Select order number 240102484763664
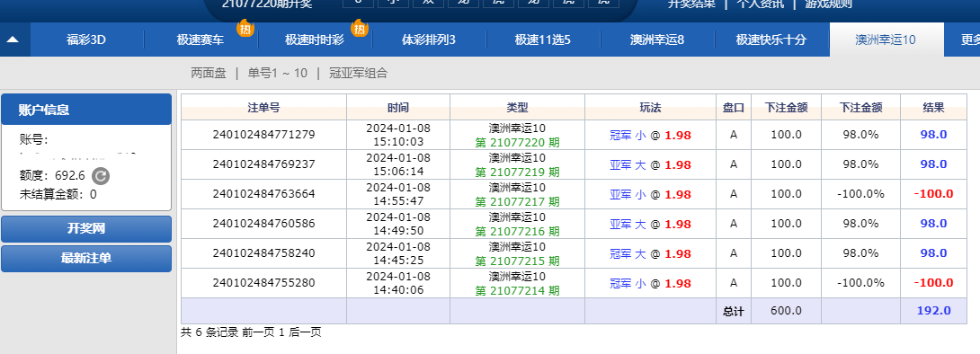Screen dimensions: 980x354 pyautogui.click(x=263, y=193)
